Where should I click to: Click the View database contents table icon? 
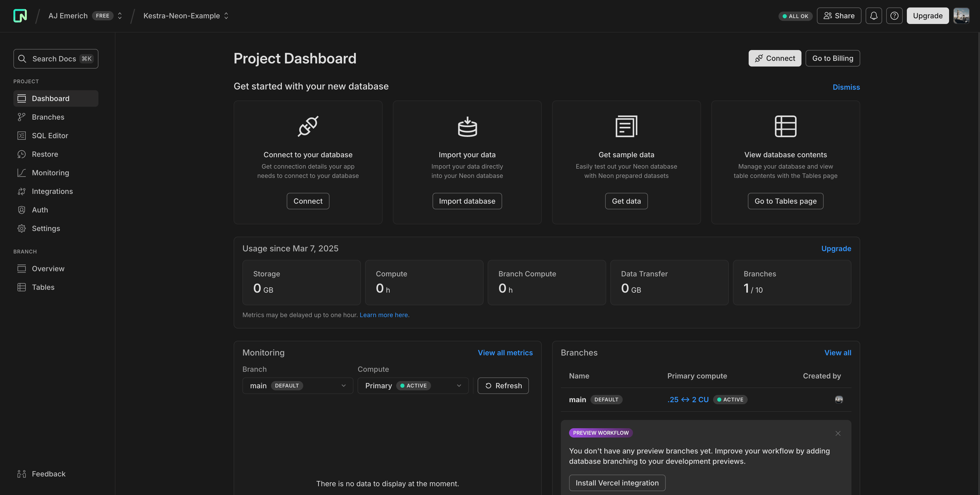pos(785,126)
